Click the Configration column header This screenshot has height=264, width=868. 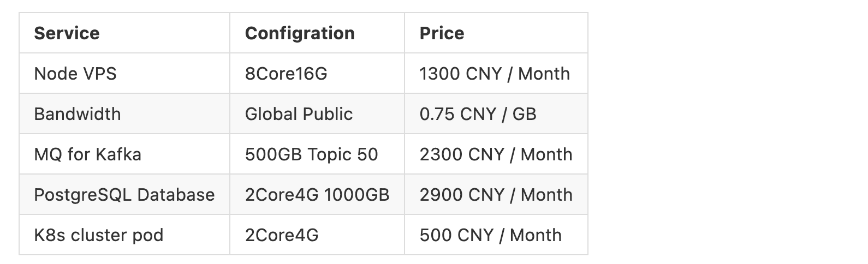(x=300, y=33)
